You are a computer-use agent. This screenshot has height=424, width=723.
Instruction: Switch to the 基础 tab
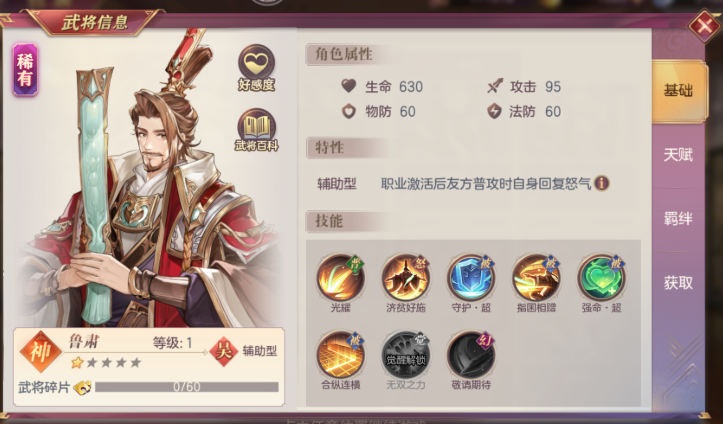point(678,91)
